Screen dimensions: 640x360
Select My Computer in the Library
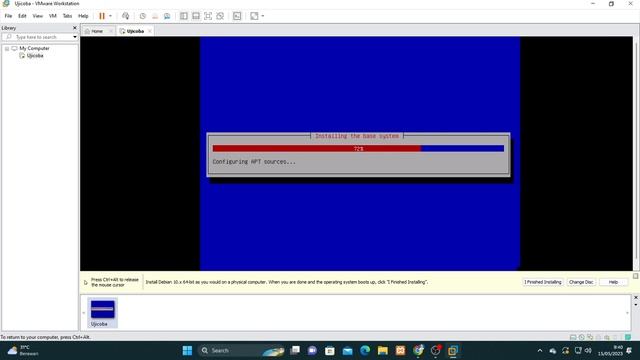click(x=34, y=48)
